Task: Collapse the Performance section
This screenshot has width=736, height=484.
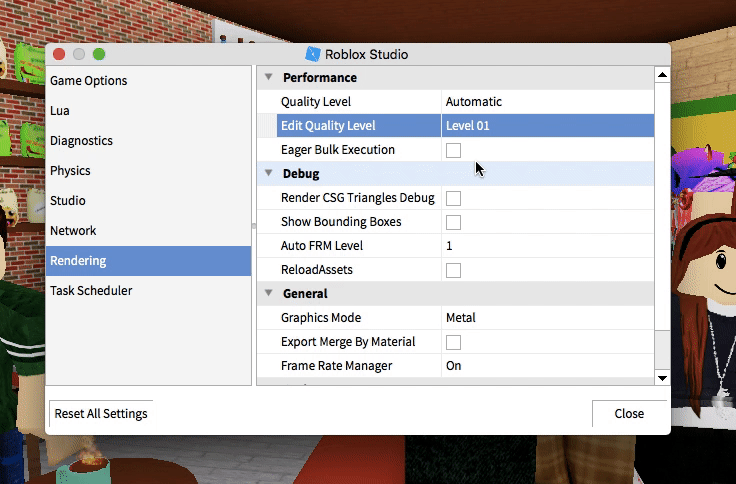Action: coord(268,78)
